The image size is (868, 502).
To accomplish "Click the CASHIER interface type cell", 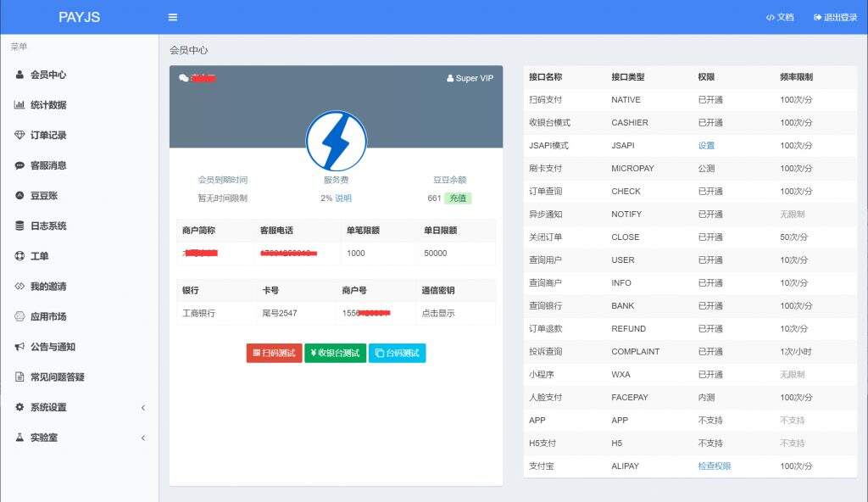I will click(630, 122).
